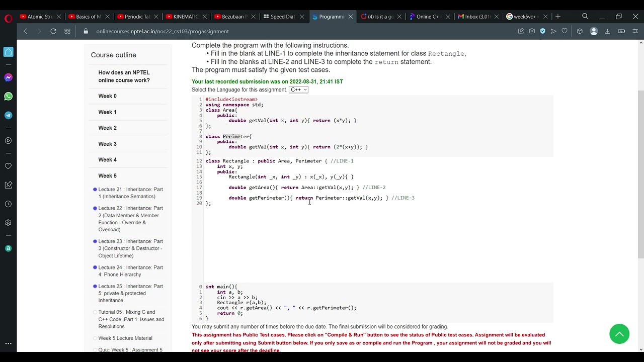Open History clock icon in the sidebar

[x=9, y=204]
